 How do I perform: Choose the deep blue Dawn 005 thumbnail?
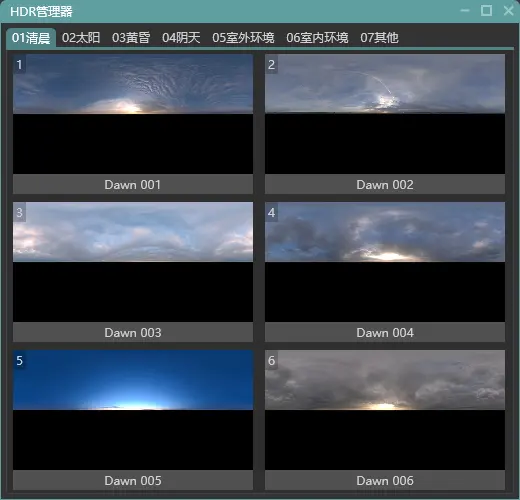133,410
